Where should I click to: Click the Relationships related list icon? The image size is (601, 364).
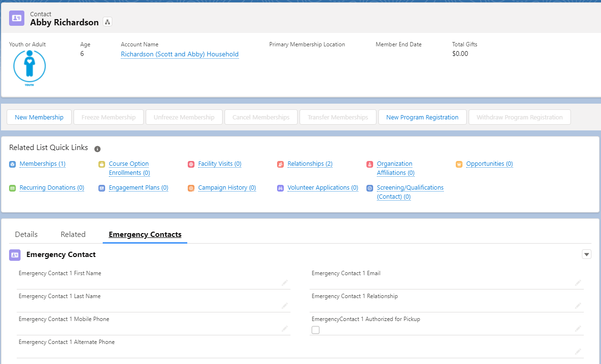[x=280, y=164]
